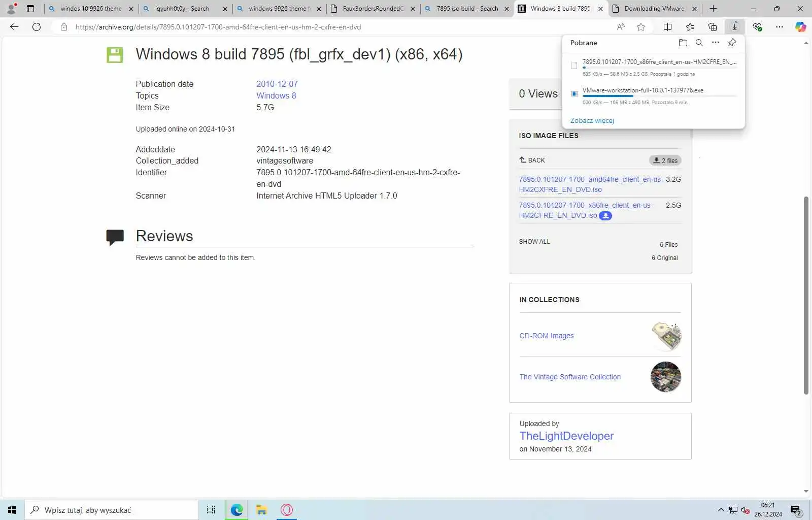Screen dimensions: 812x520
Task: Pin the Pobrane downloads panel
Action: pos(732,43)
